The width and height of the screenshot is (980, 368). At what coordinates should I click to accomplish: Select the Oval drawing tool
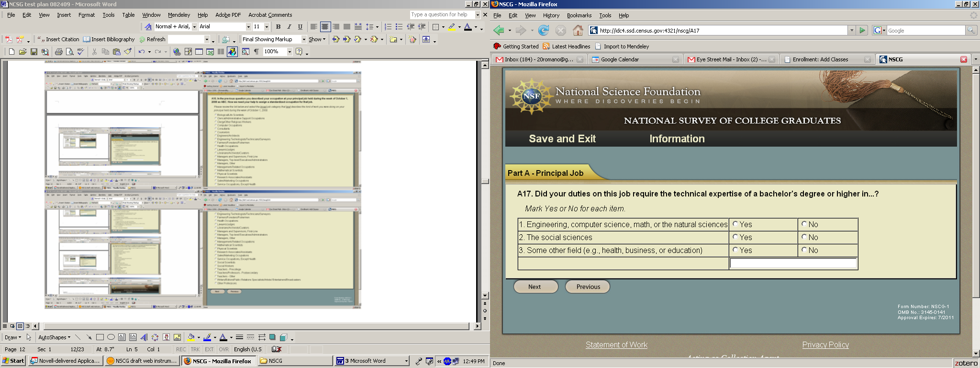(111, 337)
